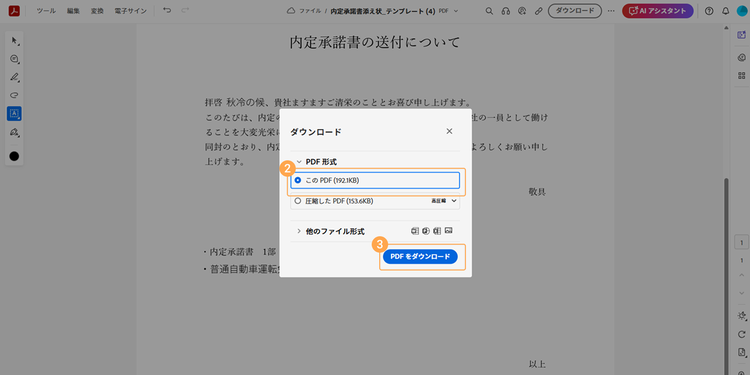Screen dimensions: 750x375
Task: Open the ツール menu
Action: click(x=46, y=11)
